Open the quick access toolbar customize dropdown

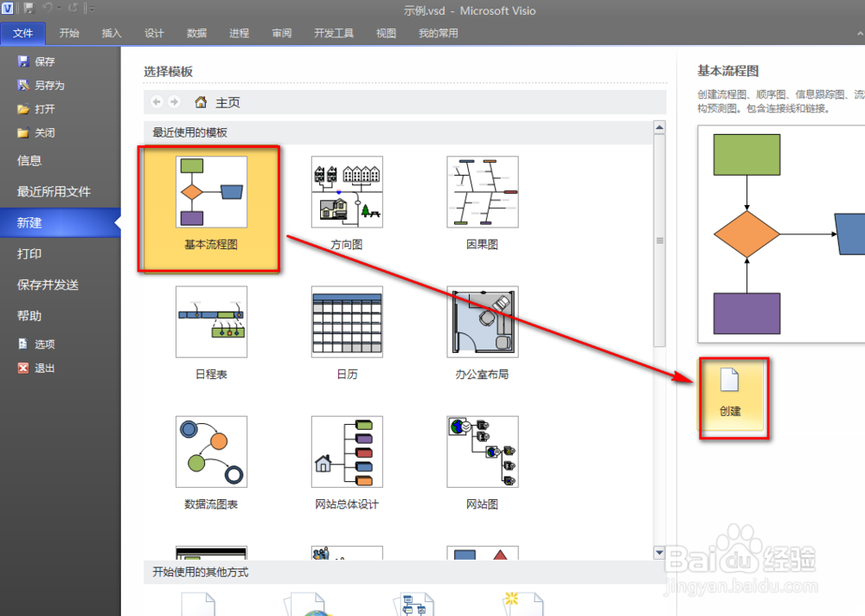coord(91,9)
